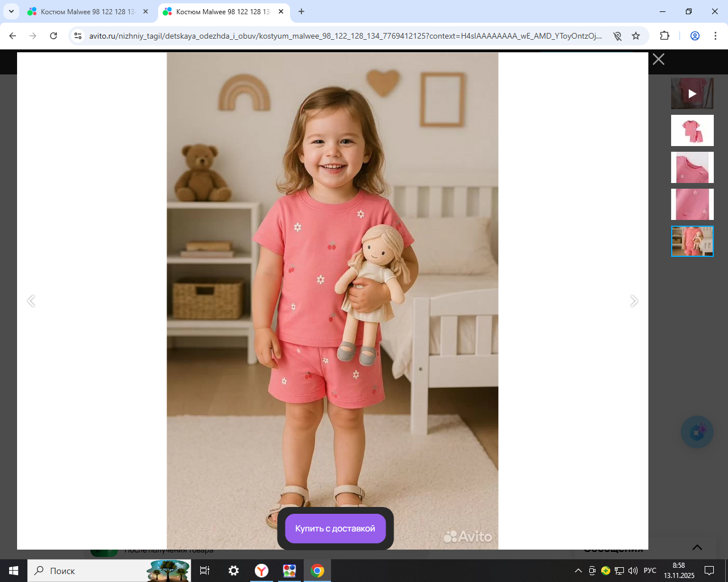Viewport: 728px width, 582px height.
Task: Close the active Костюм Malwee tab
Action: click(281, 11)
